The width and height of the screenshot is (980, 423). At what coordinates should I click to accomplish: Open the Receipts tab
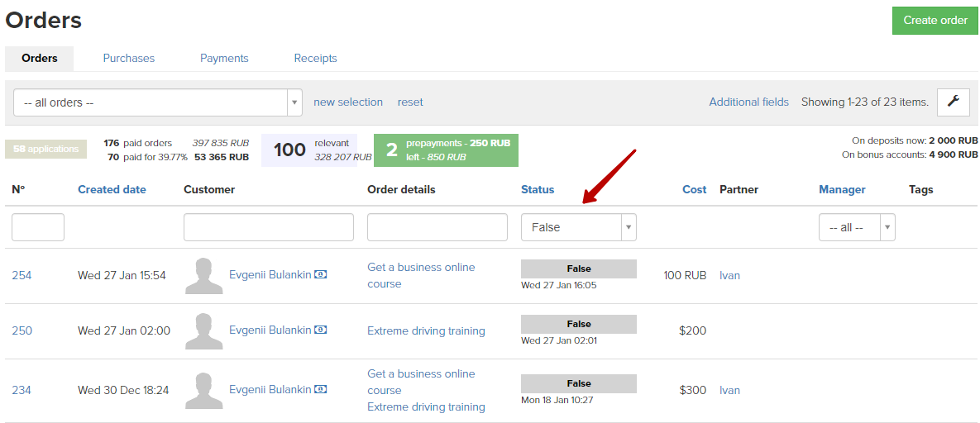pyautogui.click(x=316, y=58)
